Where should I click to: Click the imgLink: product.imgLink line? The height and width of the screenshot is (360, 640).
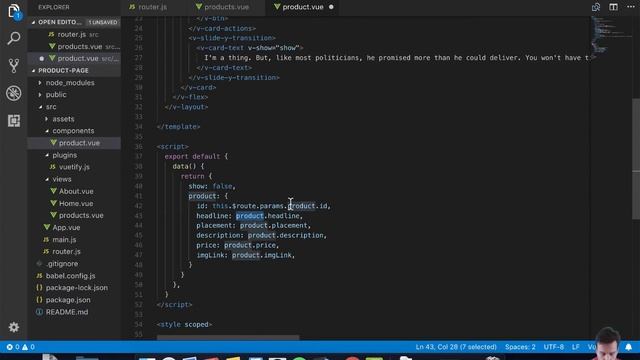pos(246,255)
